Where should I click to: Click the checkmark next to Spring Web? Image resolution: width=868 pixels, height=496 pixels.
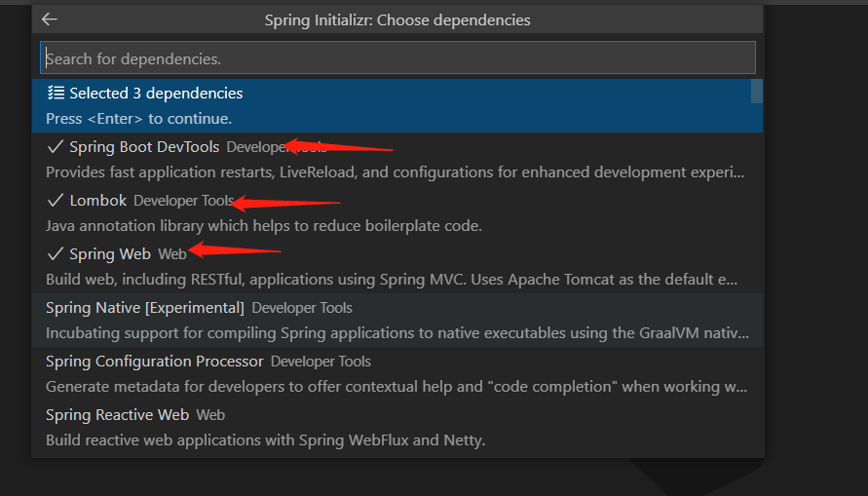pyautogui.click(x=56, y=254)
